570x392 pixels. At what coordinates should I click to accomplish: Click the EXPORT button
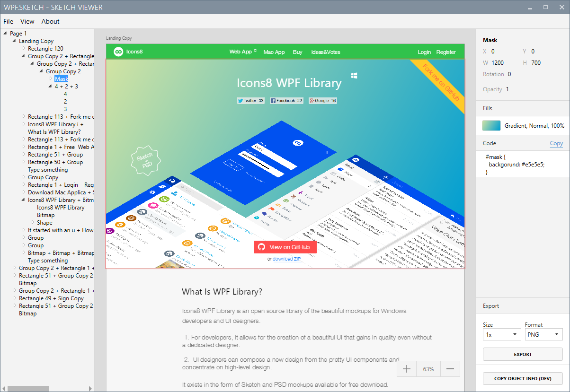[523, 354]
